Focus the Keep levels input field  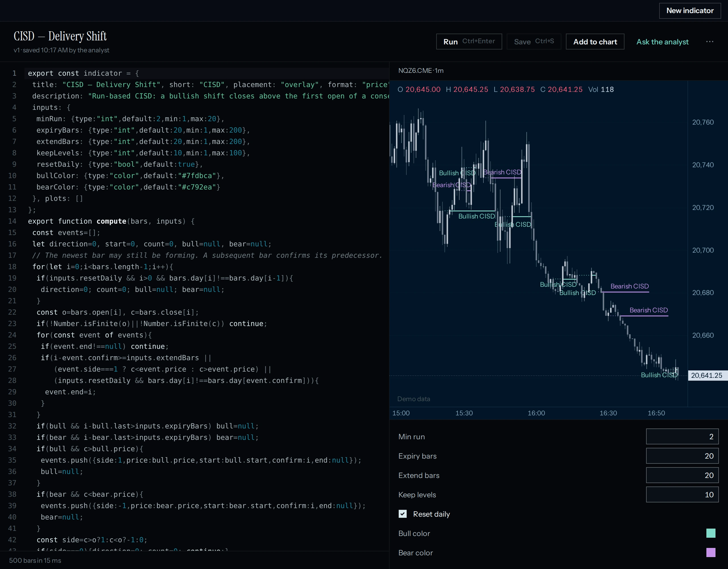[x=682, y=494]
